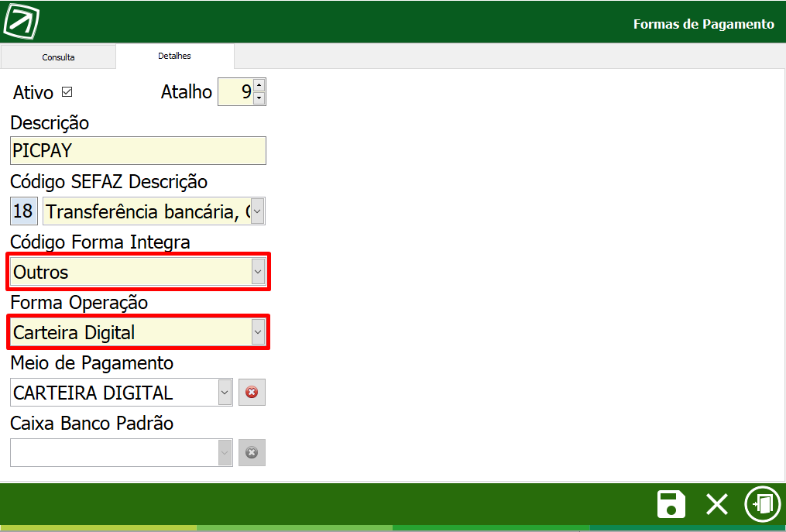Click the Forma Operação label
Screen dimensions: 786x532
[79, 303]
